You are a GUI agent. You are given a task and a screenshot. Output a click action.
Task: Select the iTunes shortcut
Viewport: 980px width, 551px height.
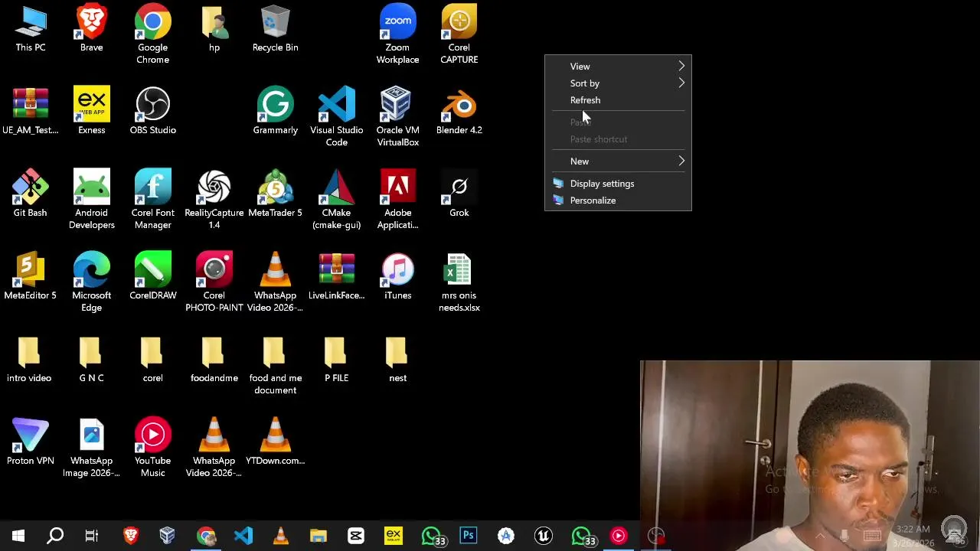pyautogui.click(x=398, y=277)
